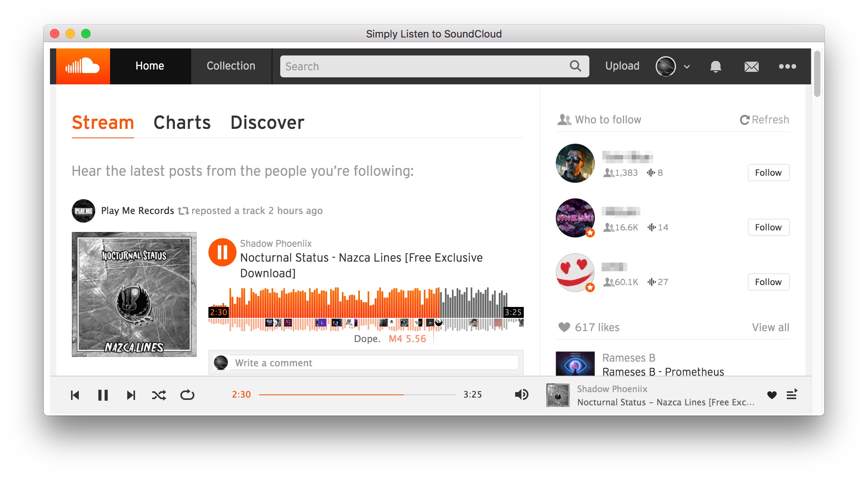The width and height of the screenshot is (868, 478).
Task: Switch to the Charts tab
Action: coord(182,123)
